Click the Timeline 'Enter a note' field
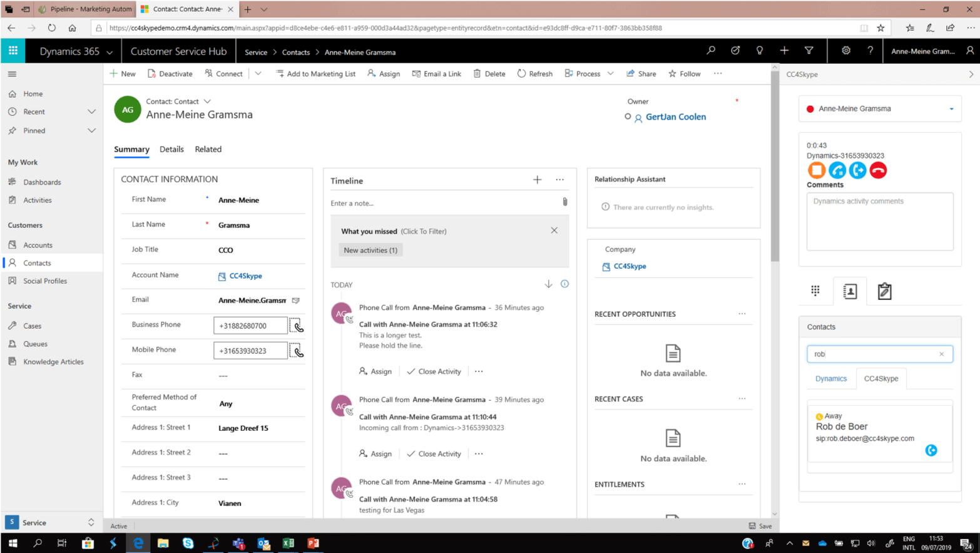980x553 pixels. point(444,203)
